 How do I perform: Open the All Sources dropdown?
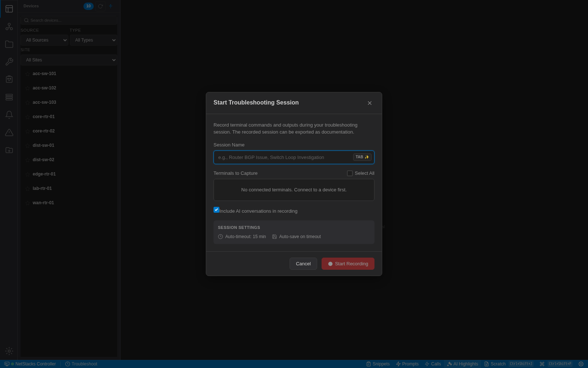44,40
